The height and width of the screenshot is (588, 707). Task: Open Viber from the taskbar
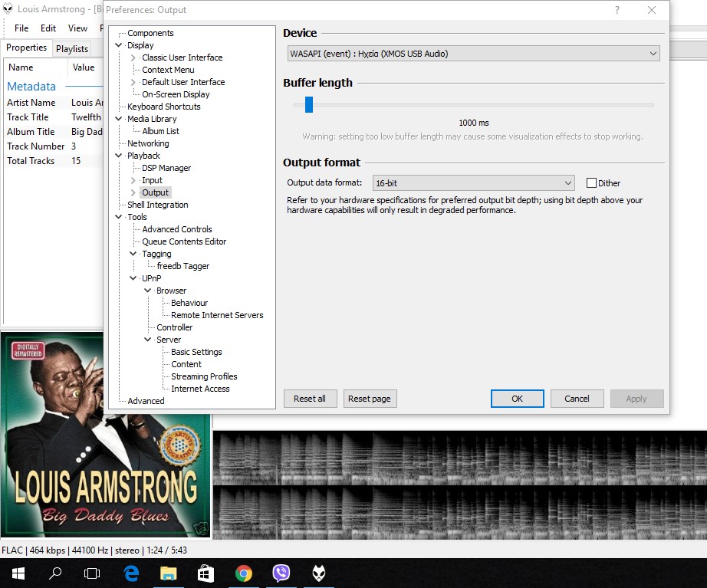[x=281, y=573]
